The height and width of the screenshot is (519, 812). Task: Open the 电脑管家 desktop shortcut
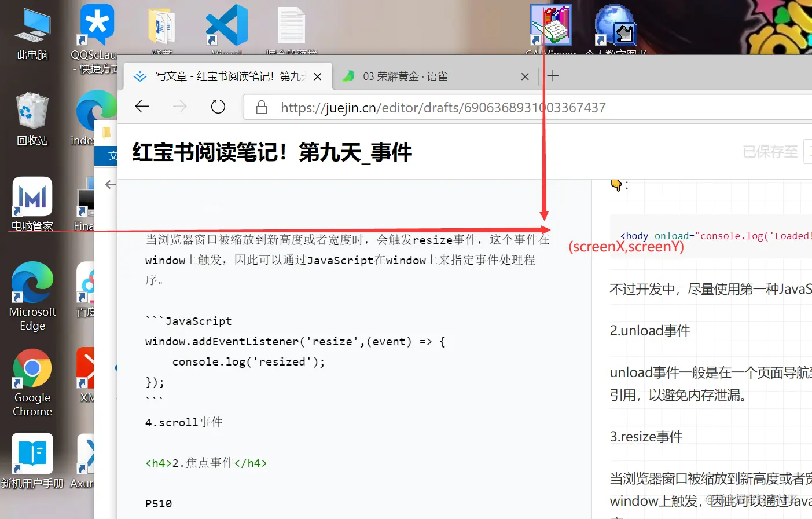coord(32,204)
